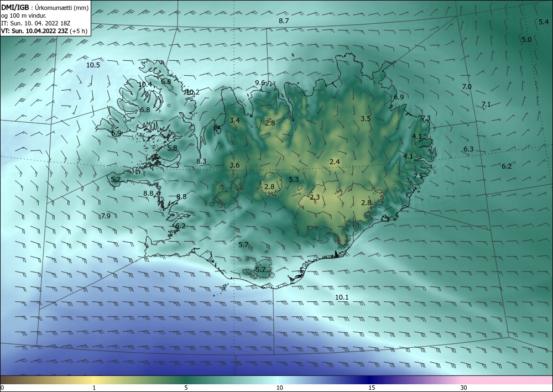
Task: Select the 5.8 map value
Action: click(x=172, y=148)
